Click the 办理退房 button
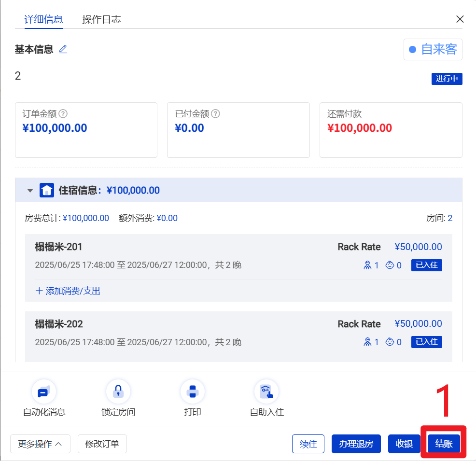 tap(356, 444)
